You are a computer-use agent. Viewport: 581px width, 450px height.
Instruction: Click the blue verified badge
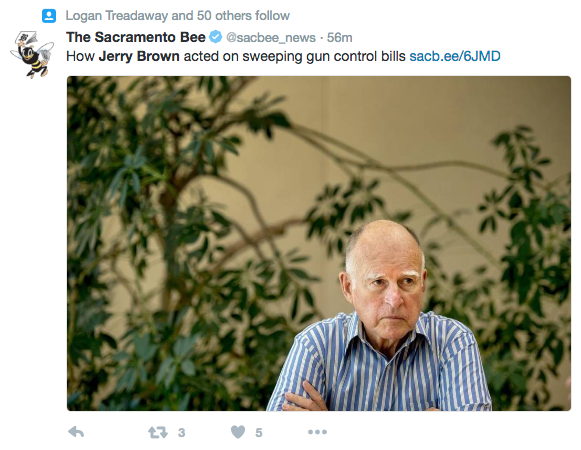216,37
